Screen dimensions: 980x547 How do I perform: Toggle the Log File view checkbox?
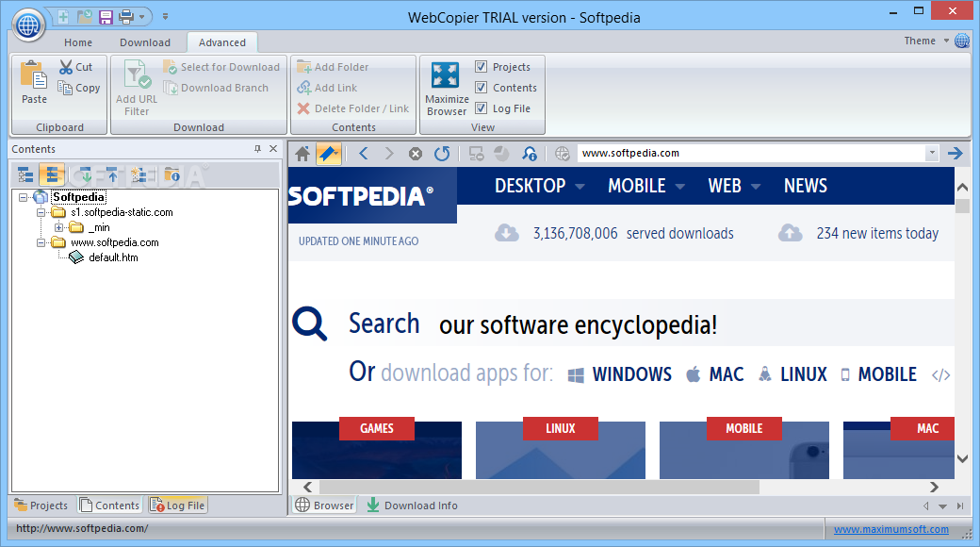point(482,108)
